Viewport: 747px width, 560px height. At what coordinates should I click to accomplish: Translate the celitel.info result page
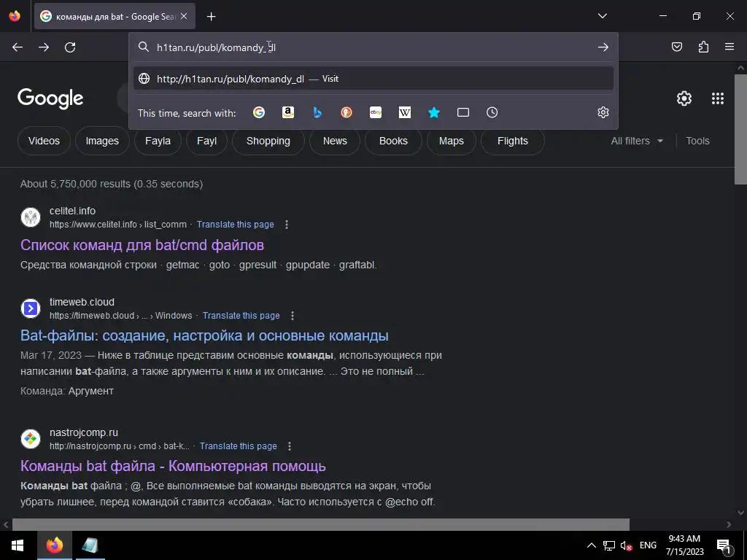[236, 225]
